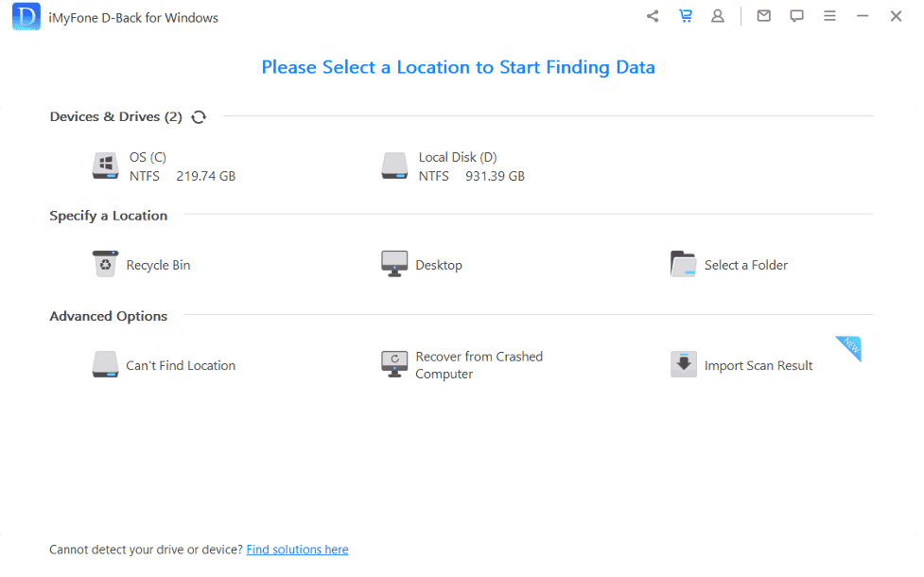Start Recover from Crashed Computer
Image resolution: width=924 pixels, height=577 pixels.
point(463,364)
